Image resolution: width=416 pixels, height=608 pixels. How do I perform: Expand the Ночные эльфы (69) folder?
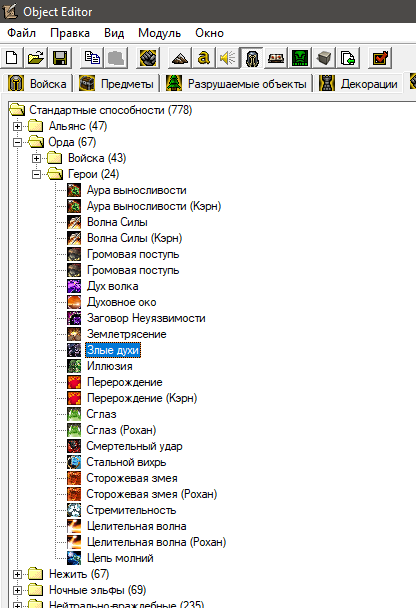17,590
